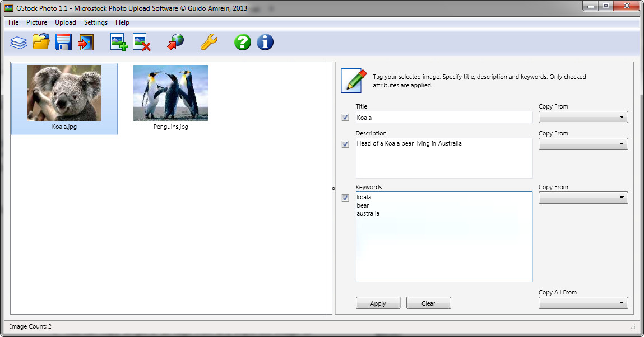644x337 pixels.
Task: Open project via the folder icon
Action: (x=41, y=42)
